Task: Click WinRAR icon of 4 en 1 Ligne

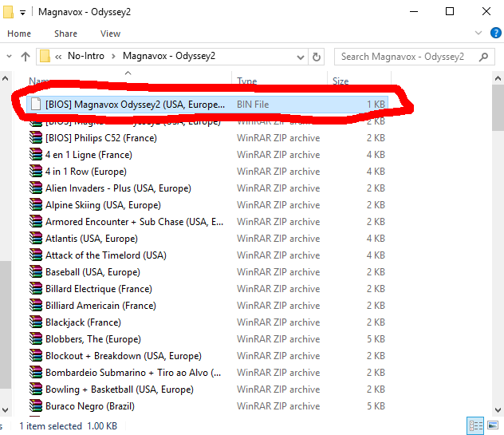Action: pos(36,154)
